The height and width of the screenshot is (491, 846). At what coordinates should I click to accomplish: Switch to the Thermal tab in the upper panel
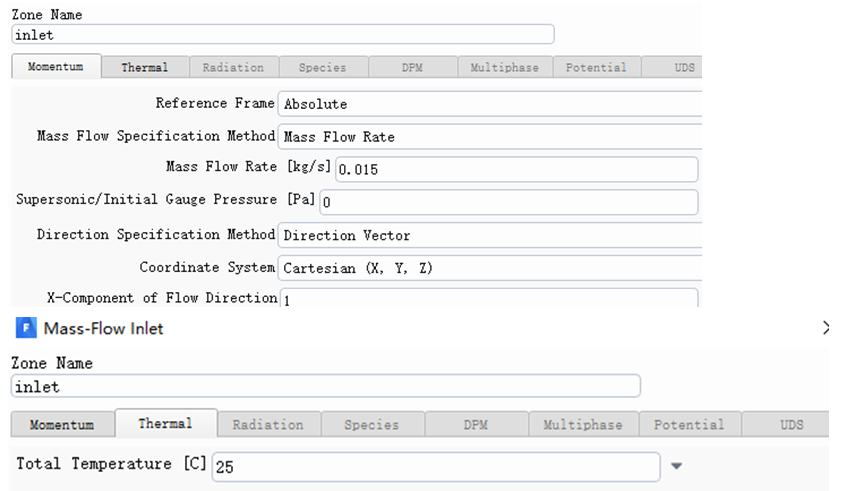[x=145, y=67]
